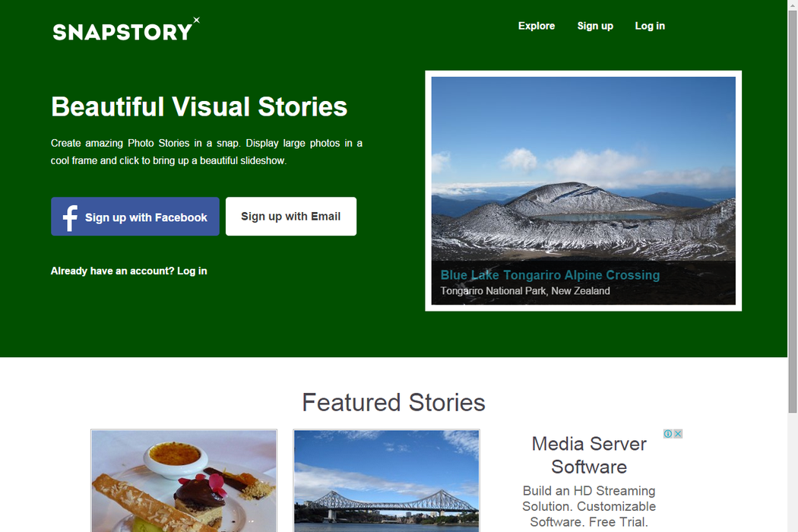Viewport: 798px width, 532px height.
Task: Click the Beautiful Visual Stories headline
Action: point(199,107)
